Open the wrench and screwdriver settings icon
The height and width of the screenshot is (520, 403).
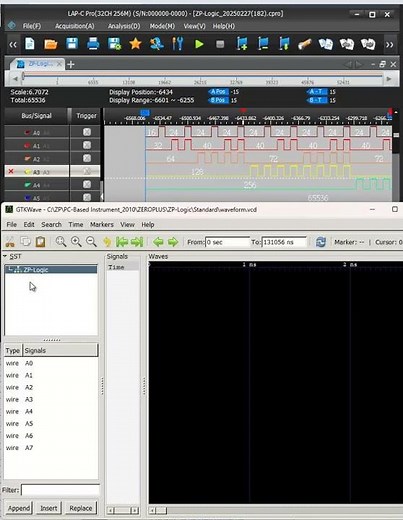point(178,44)
